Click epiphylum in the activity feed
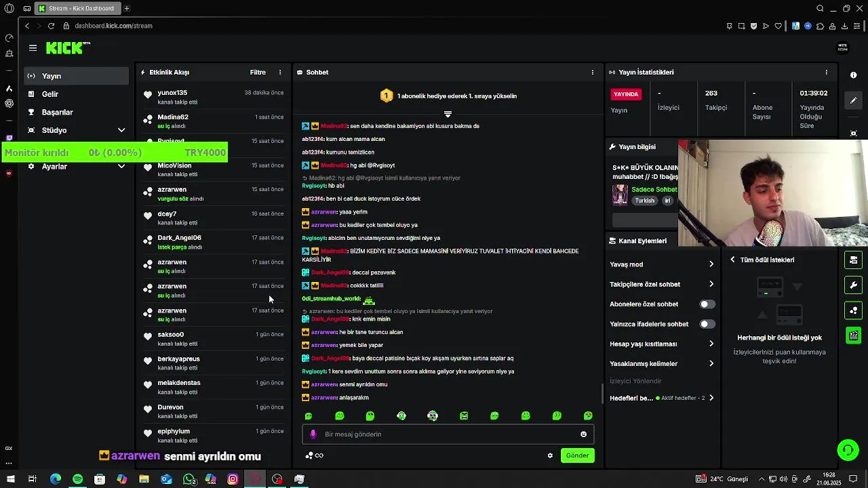The image size is (868, 488). click(174, 431)
